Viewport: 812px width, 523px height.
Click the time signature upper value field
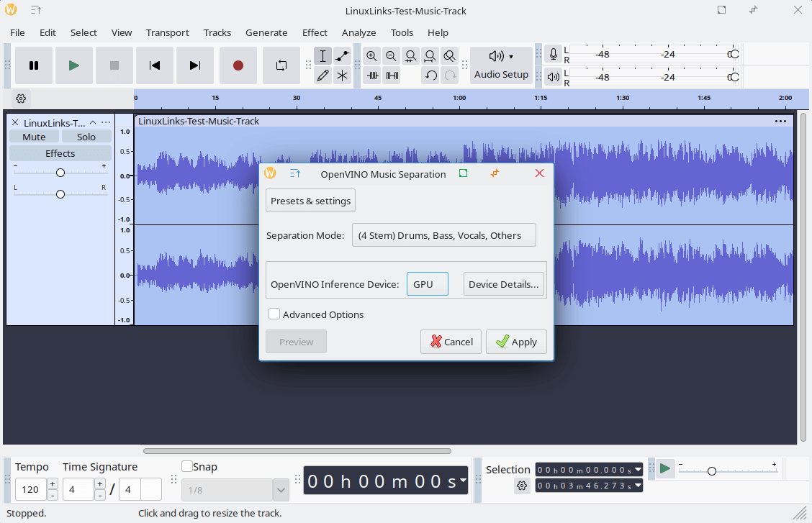[x=78, y=489]
